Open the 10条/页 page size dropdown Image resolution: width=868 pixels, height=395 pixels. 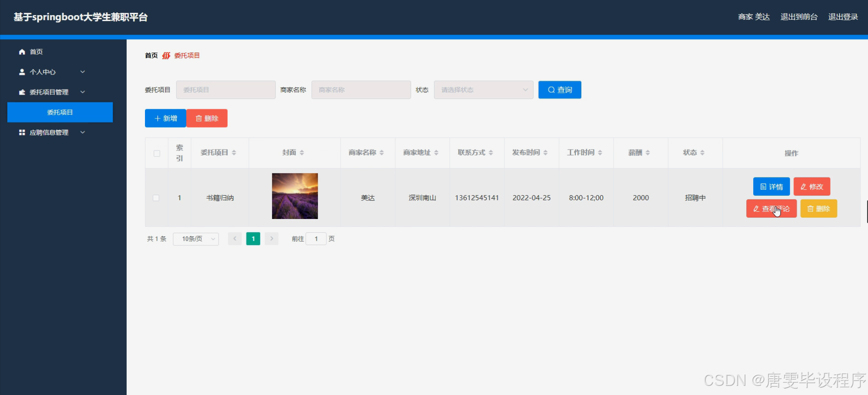(196, 239)
